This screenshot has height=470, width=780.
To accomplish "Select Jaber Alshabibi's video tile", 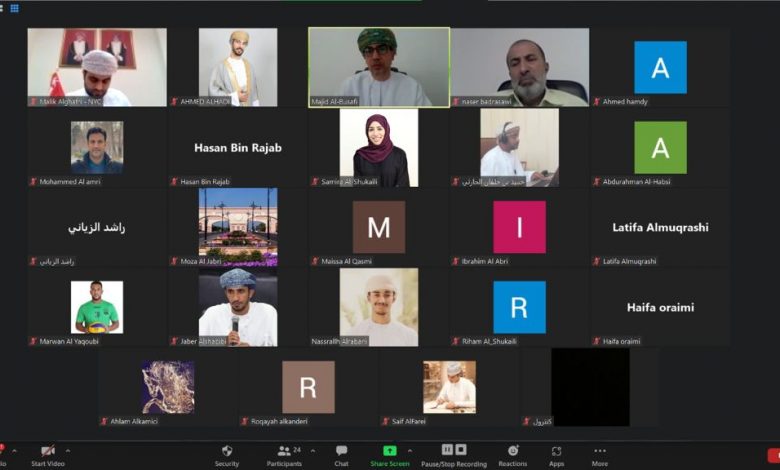I will point(238,307).
